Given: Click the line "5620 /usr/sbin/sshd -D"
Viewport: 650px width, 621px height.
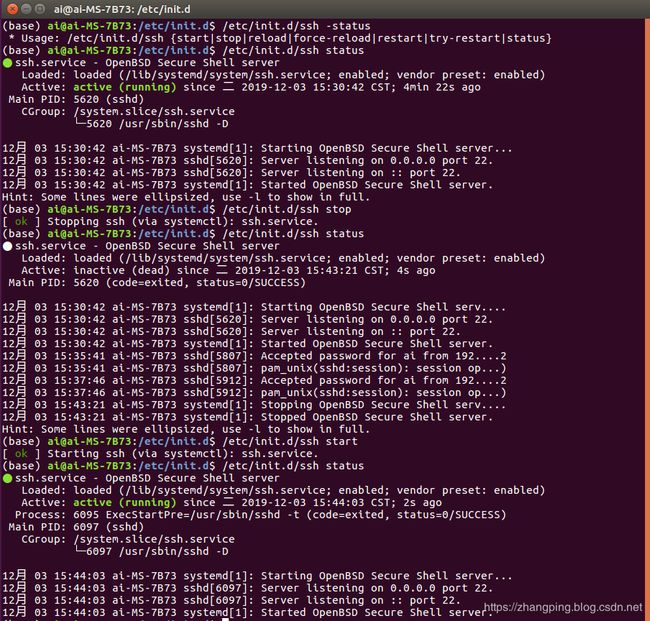Looking at the screenshot, I should (151, 124).
